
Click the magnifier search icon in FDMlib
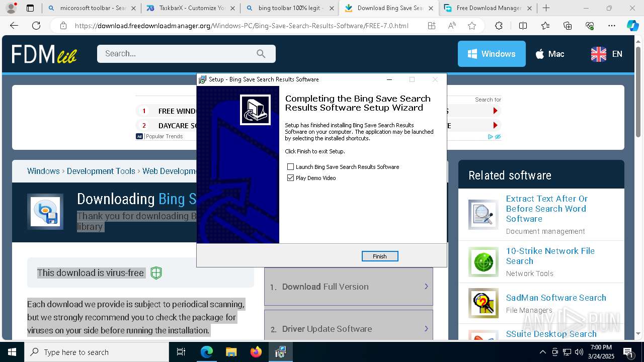[x=261, y=54]
